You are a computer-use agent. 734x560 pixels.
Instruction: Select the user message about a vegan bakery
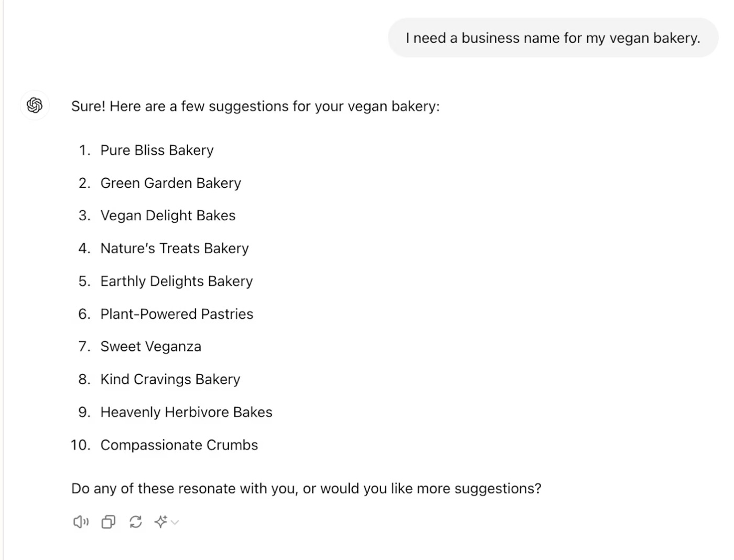tap(553, 38)
